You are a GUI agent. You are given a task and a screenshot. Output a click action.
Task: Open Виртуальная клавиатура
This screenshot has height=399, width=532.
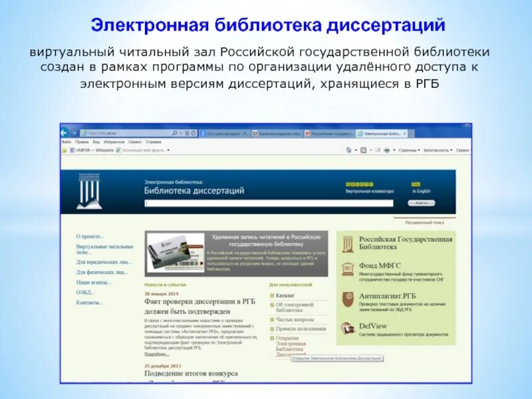tap(370, 191)
